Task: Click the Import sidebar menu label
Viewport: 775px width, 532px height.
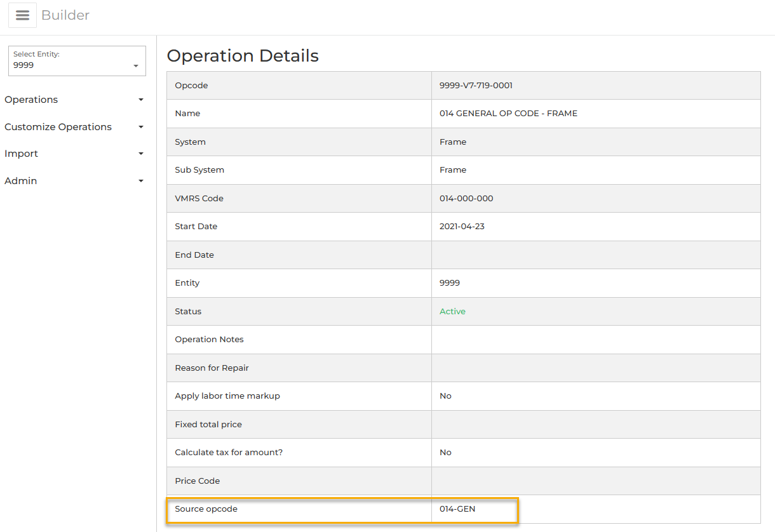Action: (21, 154)
